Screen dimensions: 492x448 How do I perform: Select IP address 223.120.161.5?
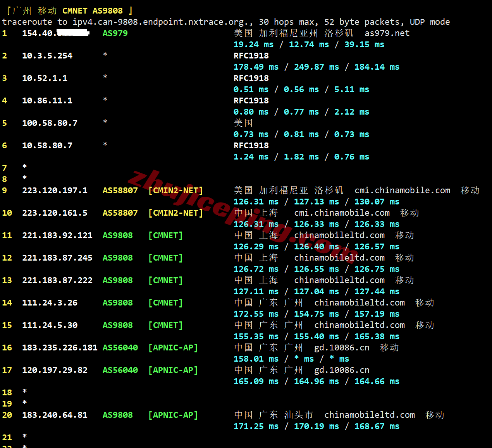pyautogui.click(x=55, y=213)
